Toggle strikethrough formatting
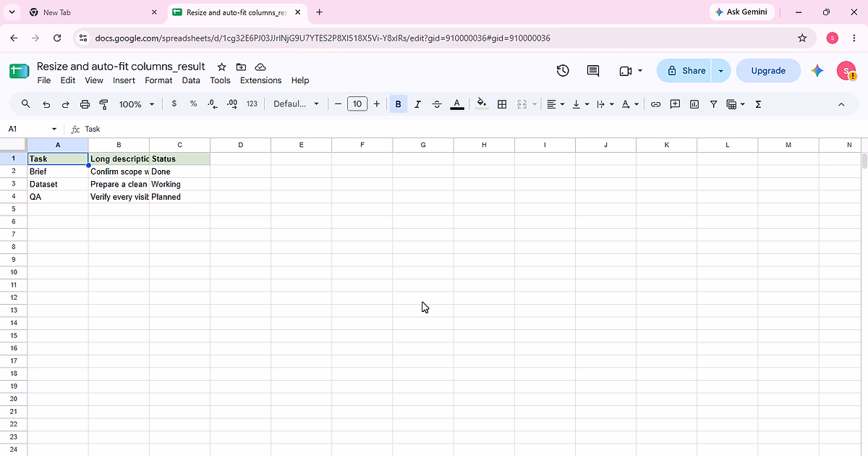The height and width of the screenshot is (456, 868). tap(437, 104)
